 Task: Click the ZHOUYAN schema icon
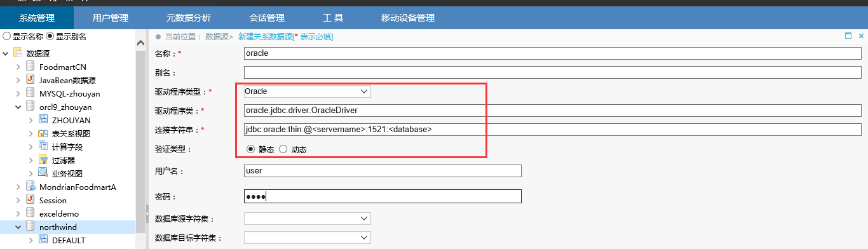coord(43,120)
